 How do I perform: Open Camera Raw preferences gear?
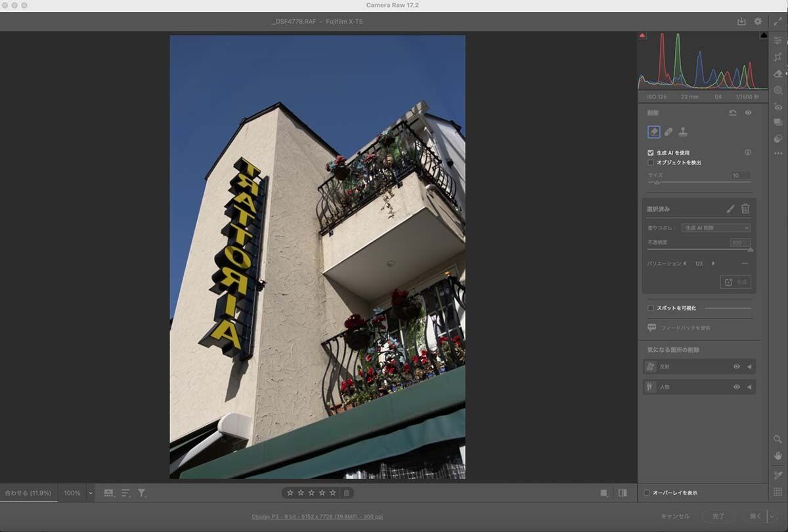pyautogui.click(x=758, y=22)
